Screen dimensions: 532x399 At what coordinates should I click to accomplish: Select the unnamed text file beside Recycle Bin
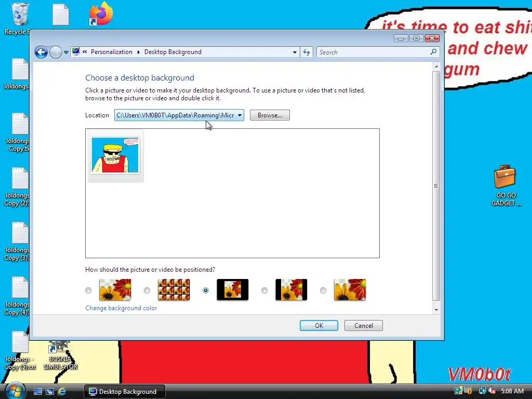61,14
